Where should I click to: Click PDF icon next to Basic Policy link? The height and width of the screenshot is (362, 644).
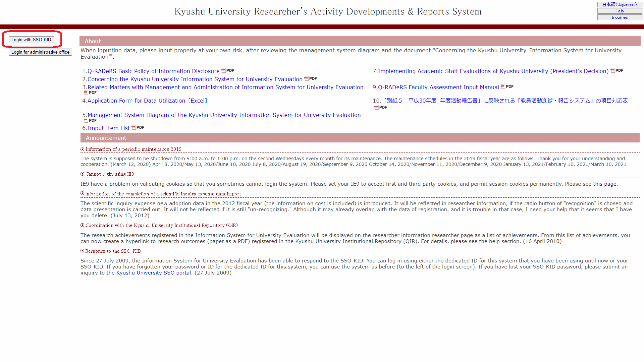tap(228, 70)
